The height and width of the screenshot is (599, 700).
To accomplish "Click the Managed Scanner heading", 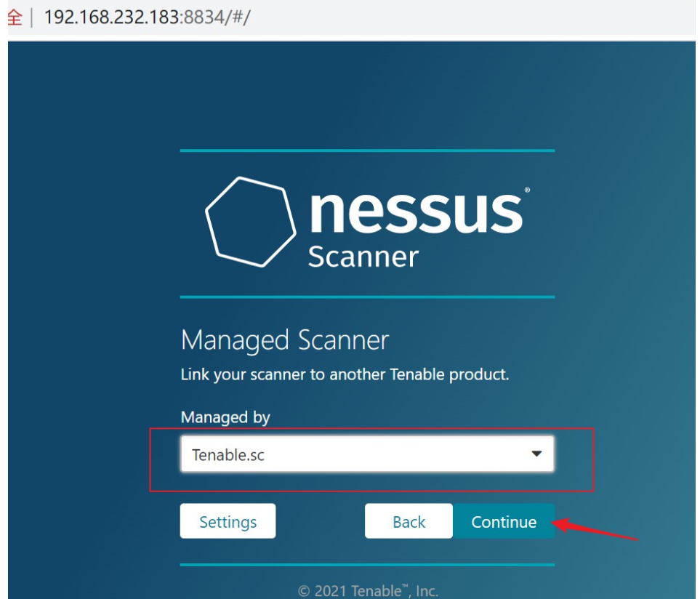I will click(x=285, y=340).
